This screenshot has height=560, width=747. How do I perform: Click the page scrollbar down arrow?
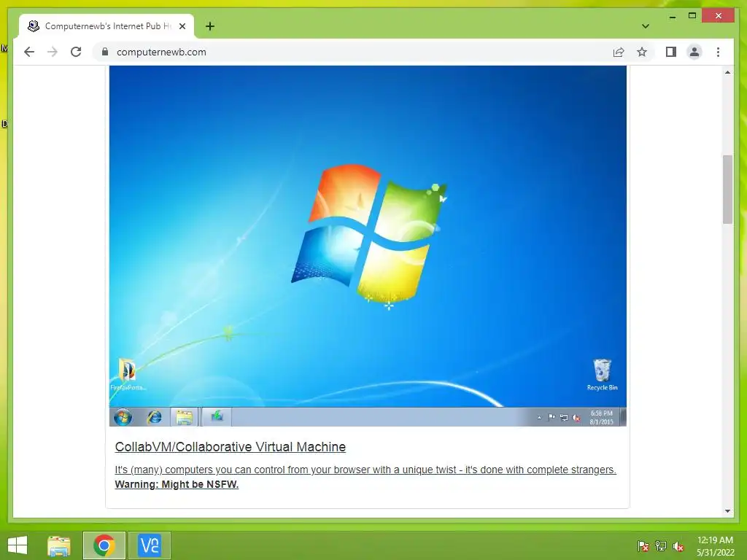coord(727,511)
